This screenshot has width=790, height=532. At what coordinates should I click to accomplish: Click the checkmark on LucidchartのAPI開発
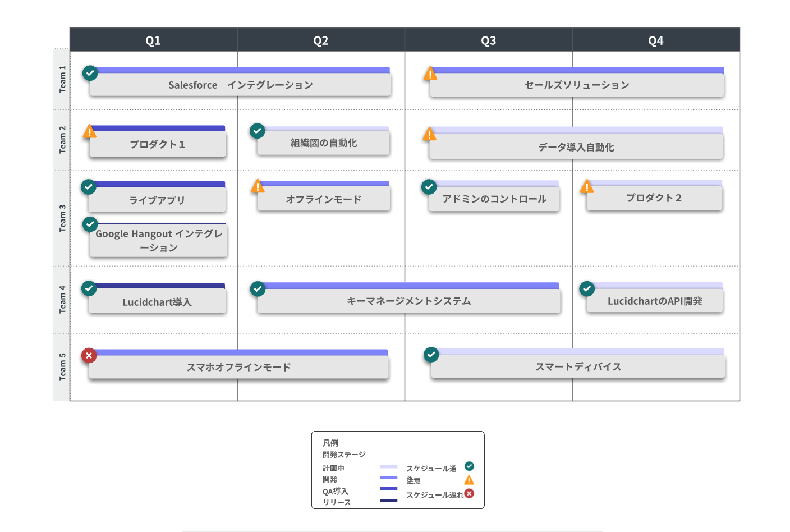[587, 288]
